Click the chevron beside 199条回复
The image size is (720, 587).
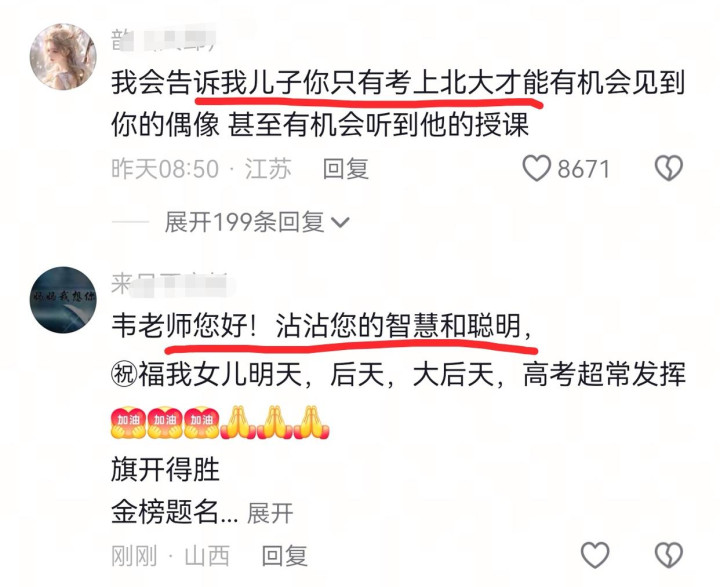pyautogui.click(x=340, y=223)
